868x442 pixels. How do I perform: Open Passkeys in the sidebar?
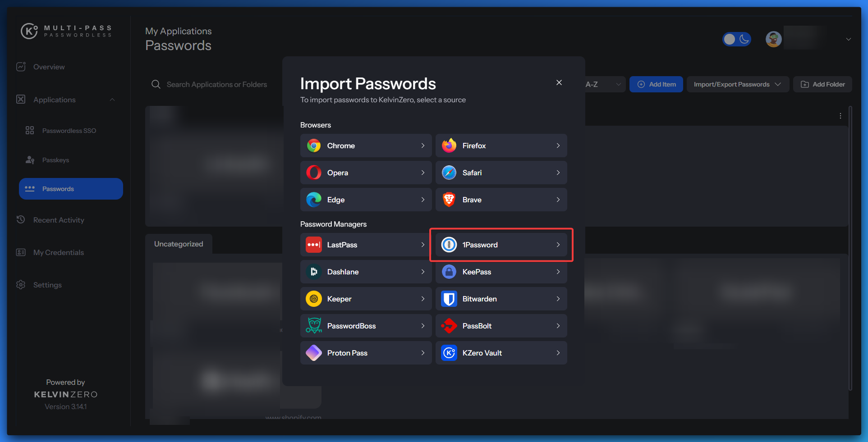(x=55, y=160)
